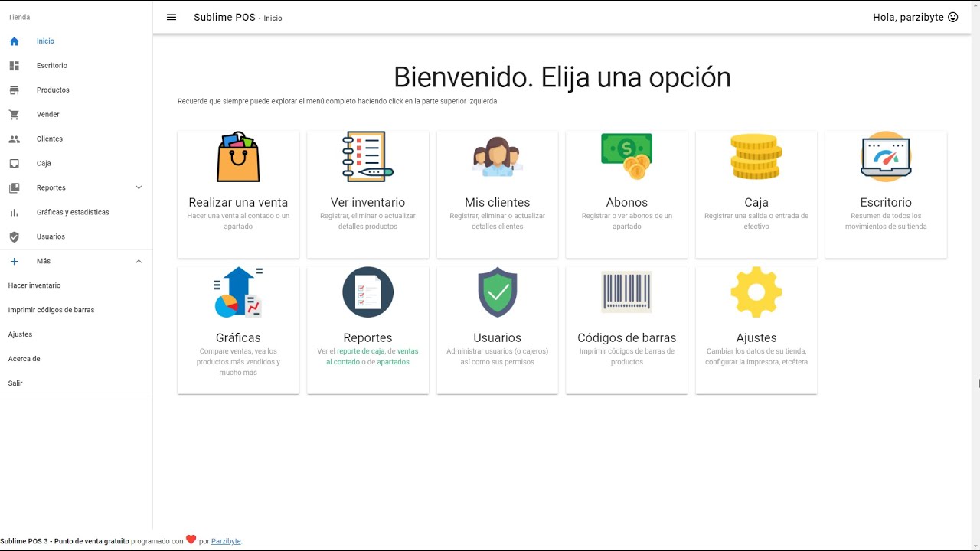Click the barcode icon on Códigos de barras card
The image size is (980, 551).
(x=626, y=292)
